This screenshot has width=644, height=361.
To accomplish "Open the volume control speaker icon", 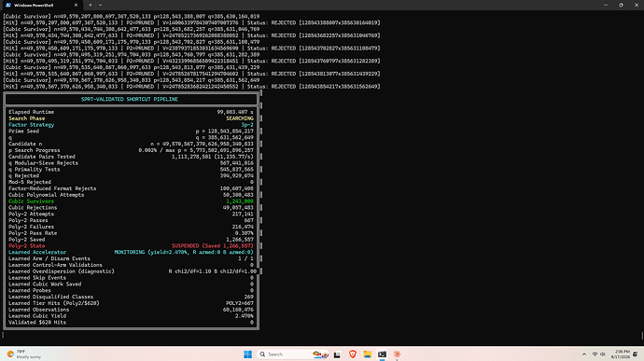I will [x=603, y=354].
